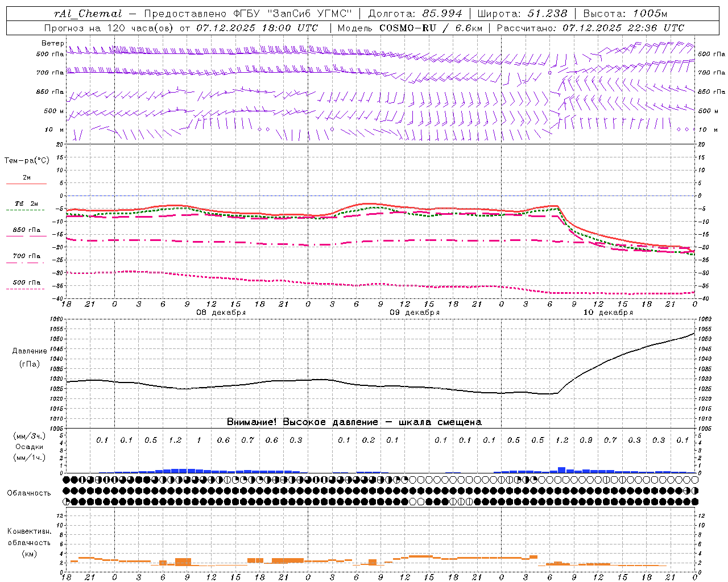Click the Высота: 1005м value
728x582 pixels.
[626, 14]
